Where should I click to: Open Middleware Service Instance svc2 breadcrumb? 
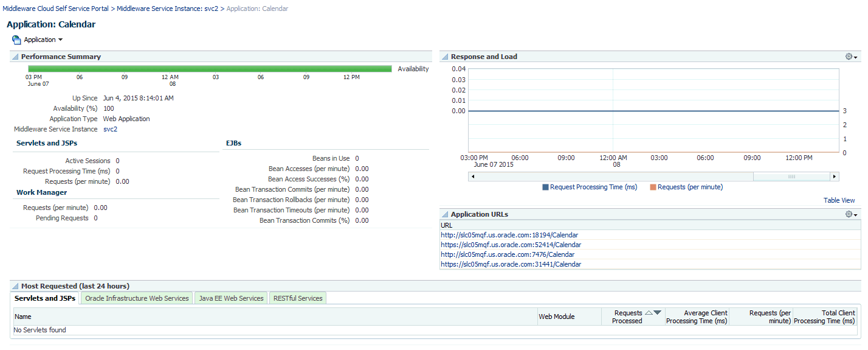168,9
